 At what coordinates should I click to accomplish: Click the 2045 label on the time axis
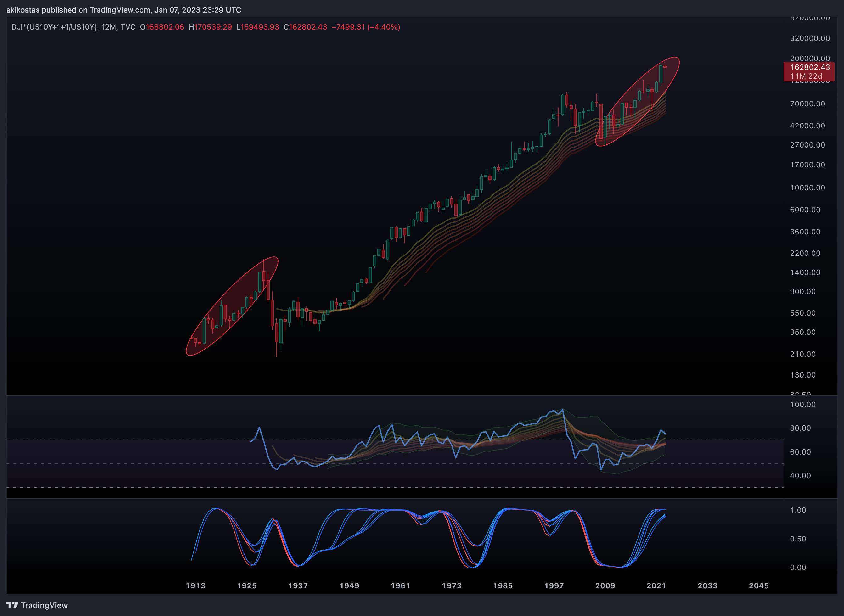(759, 586)
